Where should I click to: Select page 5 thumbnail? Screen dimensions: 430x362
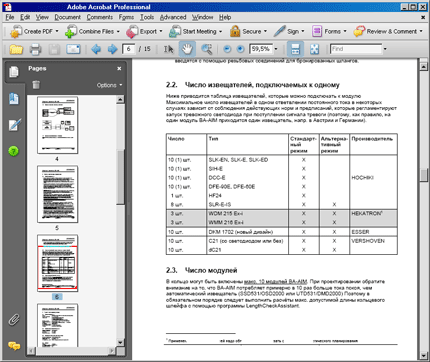coord(58,194)
